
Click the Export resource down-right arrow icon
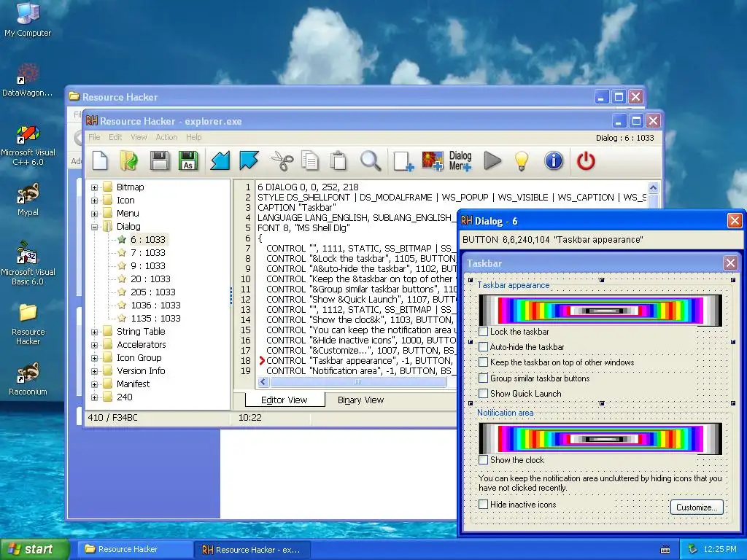[x=249, y=160]
